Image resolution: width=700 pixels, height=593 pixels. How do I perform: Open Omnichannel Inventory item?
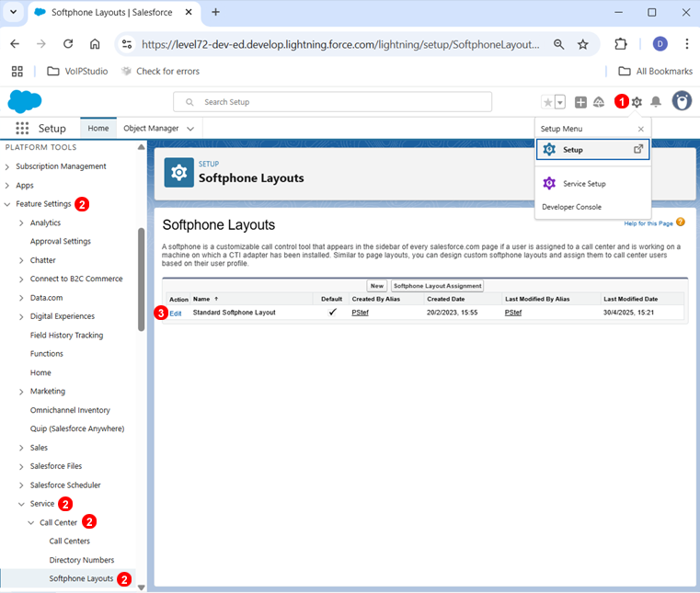[70, 410]
